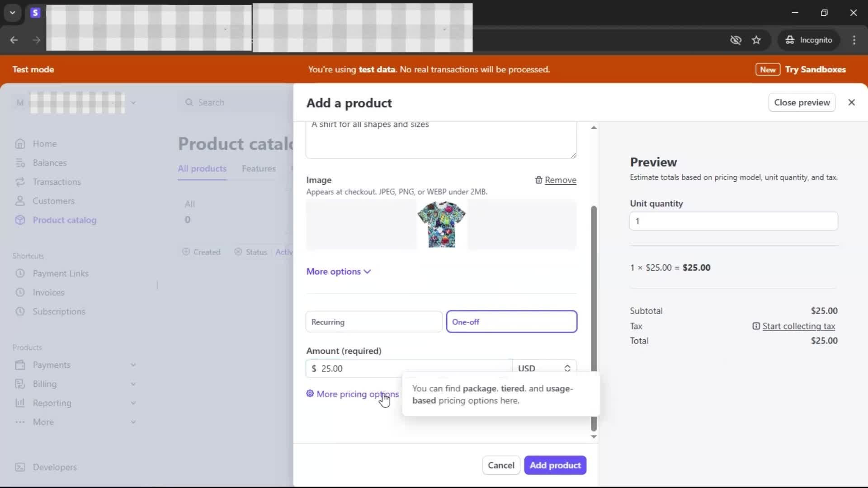
Task: Click Start collecting tax link
Action: pos(798,326)
